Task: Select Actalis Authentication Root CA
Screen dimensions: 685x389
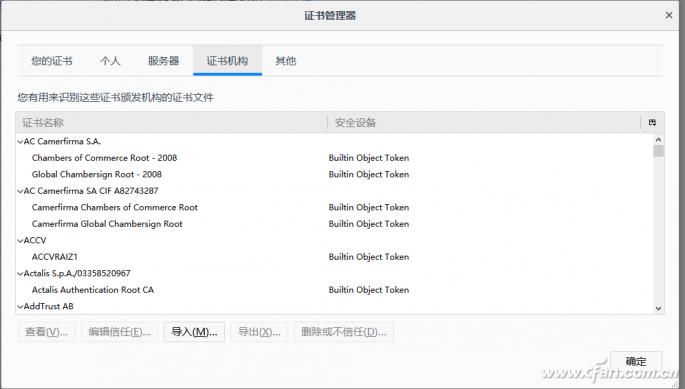Action: (x=93, y=290)
